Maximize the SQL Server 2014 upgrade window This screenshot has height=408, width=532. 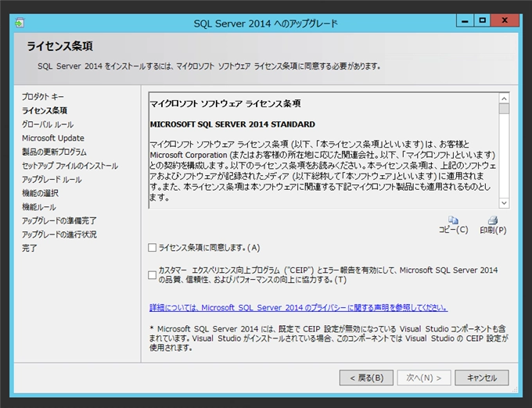point(482,20)
